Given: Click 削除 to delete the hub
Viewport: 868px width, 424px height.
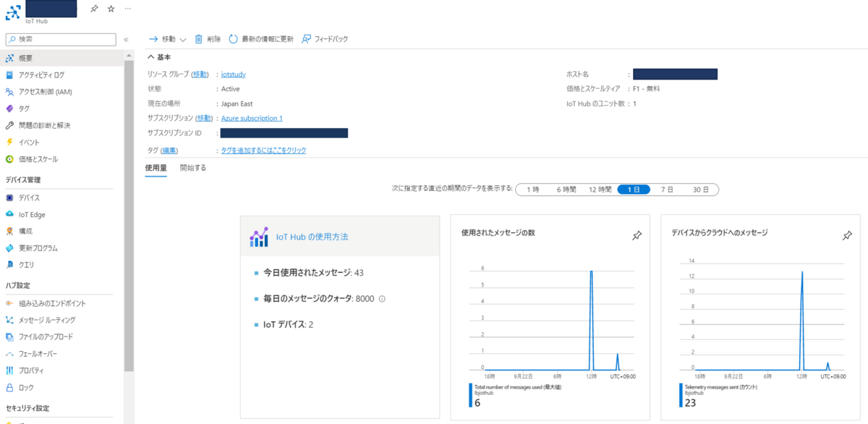Looking at the screenshot, I should pos(208,39).
